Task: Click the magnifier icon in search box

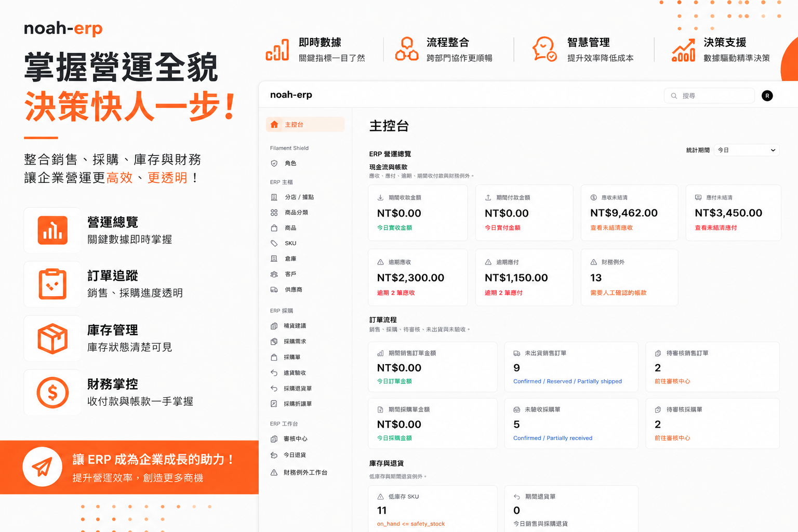Action: point(674,96)
